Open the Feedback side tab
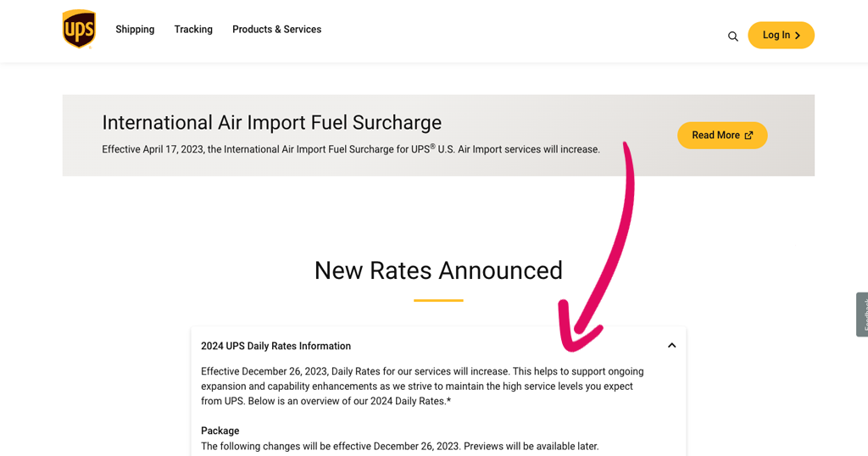Viewport: 868px width, 456px height. (x=862, y=314)
